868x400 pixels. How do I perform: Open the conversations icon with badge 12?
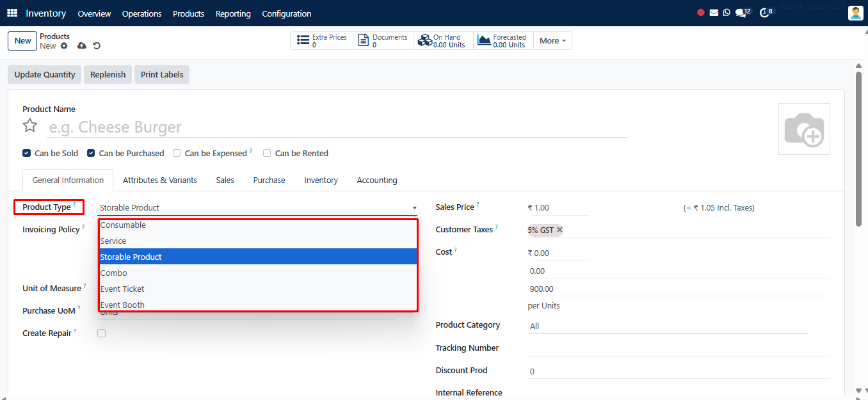(x=741, y=13)
